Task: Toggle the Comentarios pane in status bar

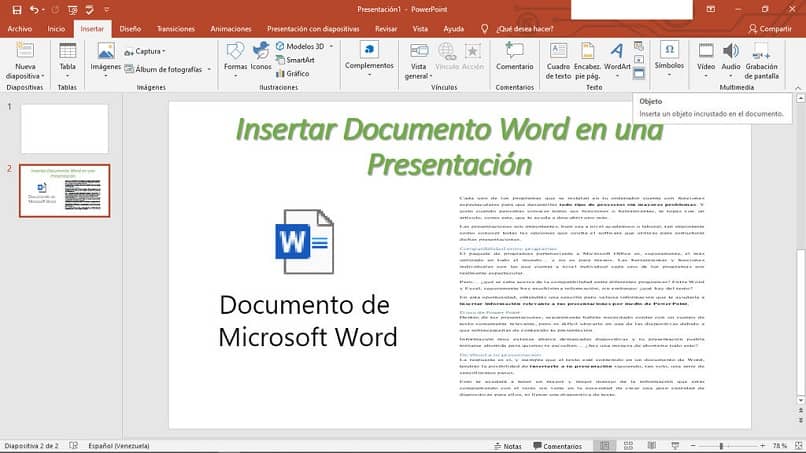Action: point(558,446)
